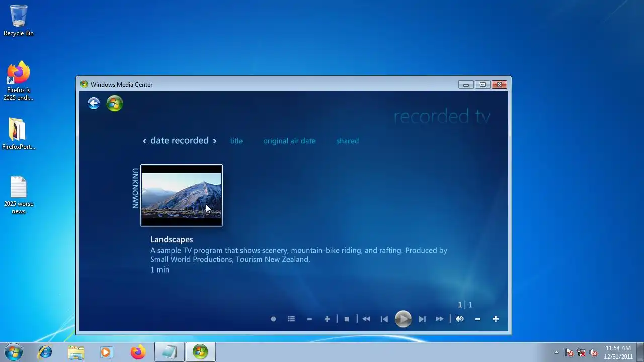This screenshot has height=362, width=644.
Task: Open the clock showing 11:54 AM
Action: point(618,352)
